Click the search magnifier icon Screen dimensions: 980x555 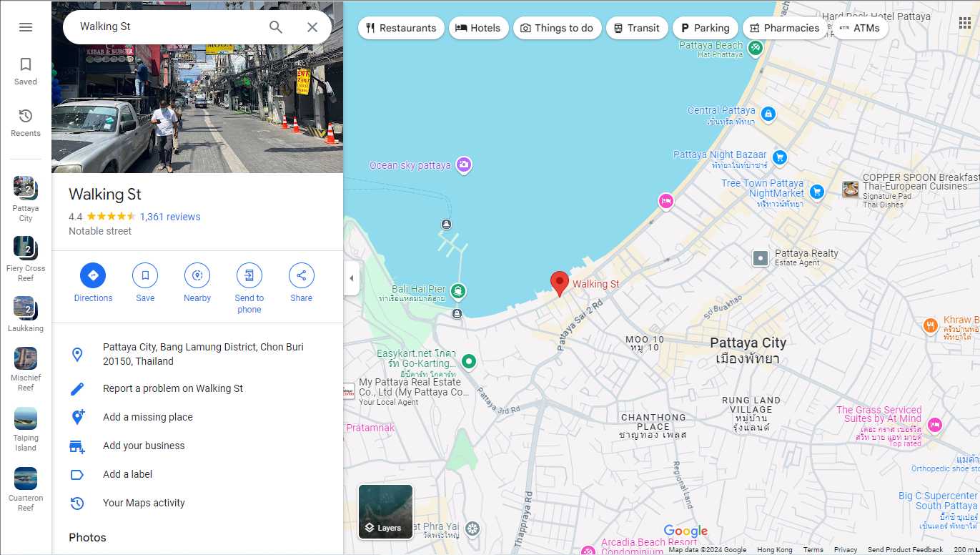pyautogui.click(x=276, y=27)
